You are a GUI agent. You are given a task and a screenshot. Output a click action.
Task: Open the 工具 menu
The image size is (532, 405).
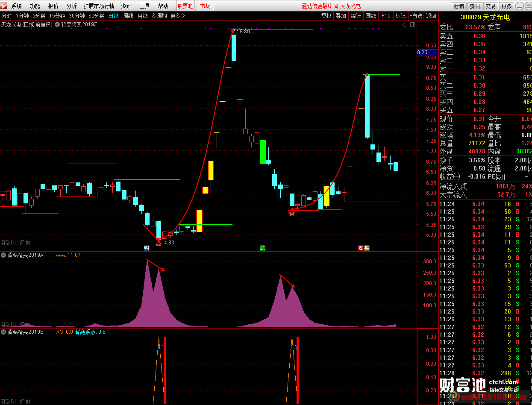(144, 6)
